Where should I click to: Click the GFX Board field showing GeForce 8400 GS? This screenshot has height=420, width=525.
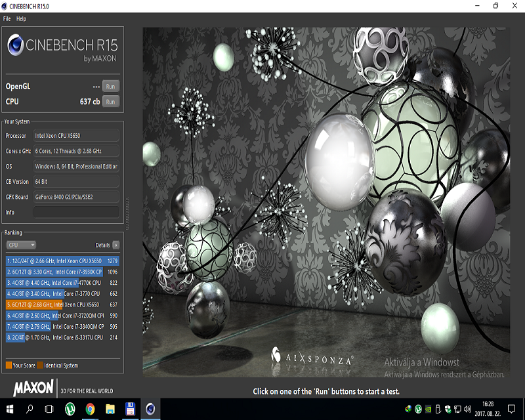pyautogui.click(x=76, y=197)
